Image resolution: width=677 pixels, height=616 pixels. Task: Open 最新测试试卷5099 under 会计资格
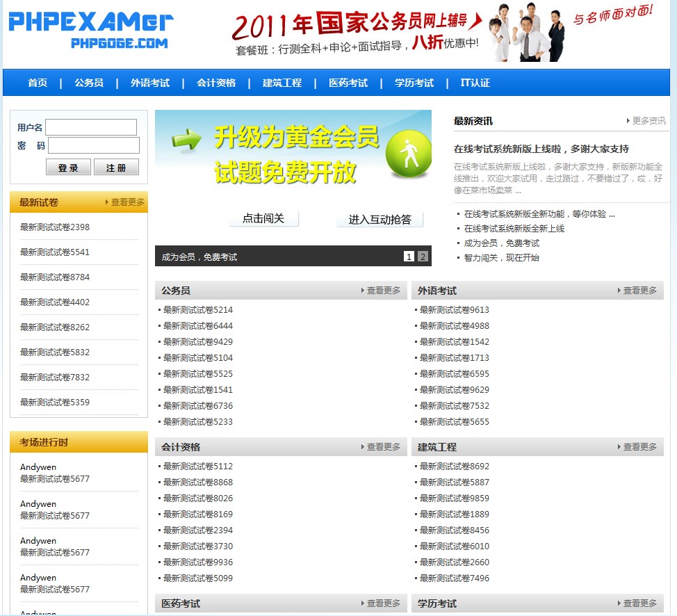[197, 578]
